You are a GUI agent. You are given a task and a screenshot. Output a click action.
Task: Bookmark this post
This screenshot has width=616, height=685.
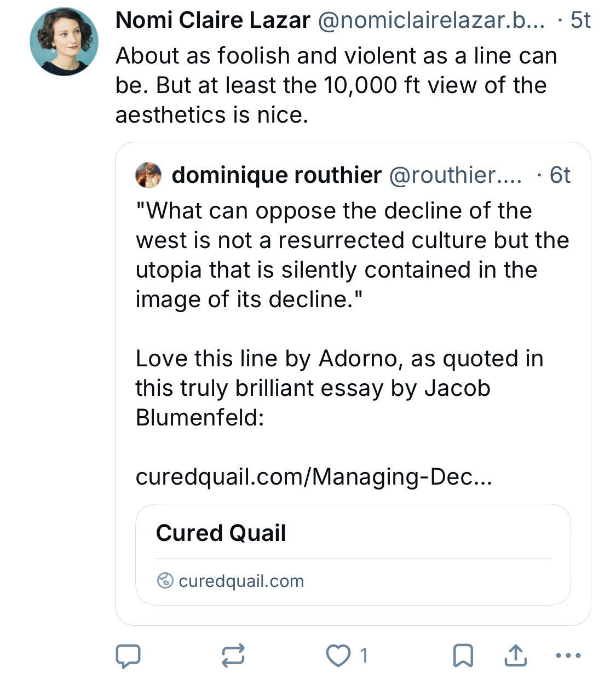point(463,655)
